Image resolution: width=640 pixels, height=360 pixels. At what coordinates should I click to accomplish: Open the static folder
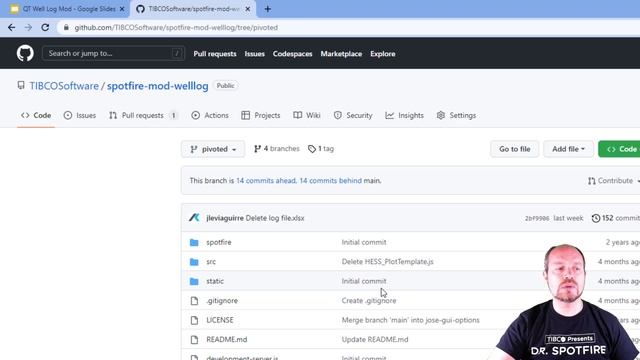[x=215, y=281]
